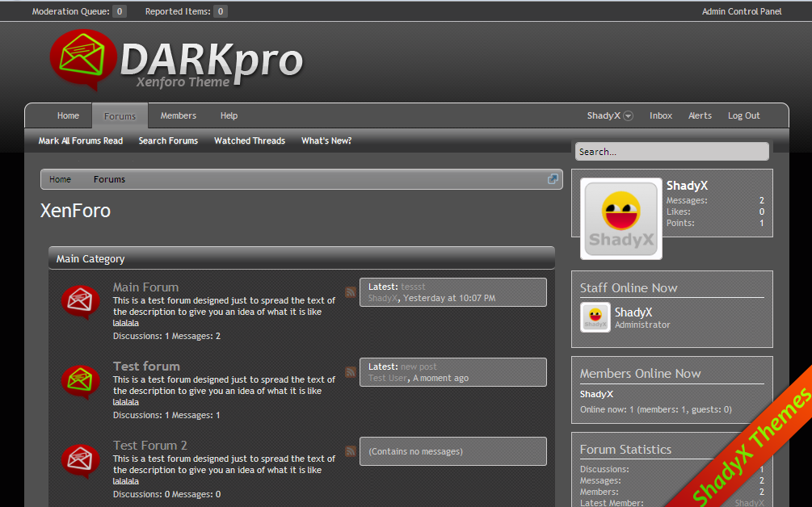Go to the Members tab
This screenshot has height=507, width=812.
(178, 116)
